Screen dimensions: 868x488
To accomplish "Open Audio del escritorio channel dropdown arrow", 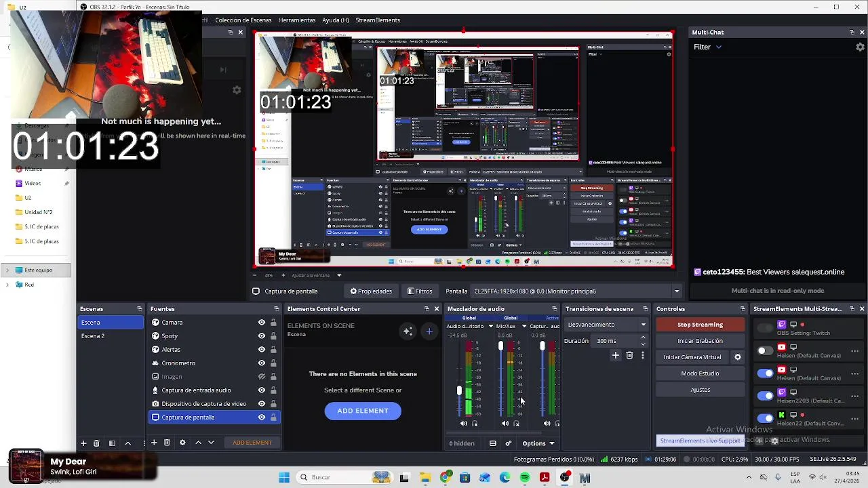I will pyautogui.click(x=491, y=326).
